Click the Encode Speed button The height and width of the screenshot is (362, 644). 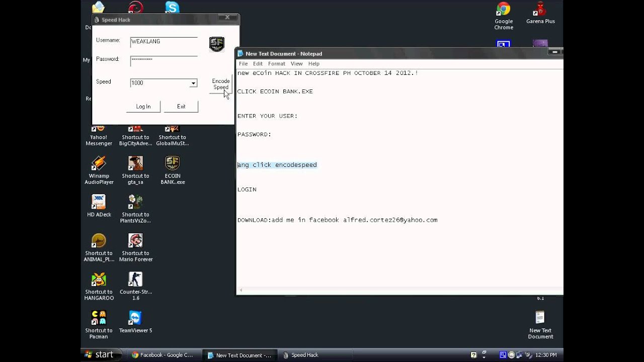click(x=221, y=84)
